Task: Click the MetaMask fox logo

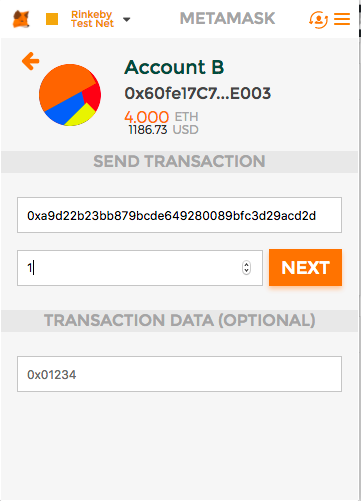Action: click(21, 19)
